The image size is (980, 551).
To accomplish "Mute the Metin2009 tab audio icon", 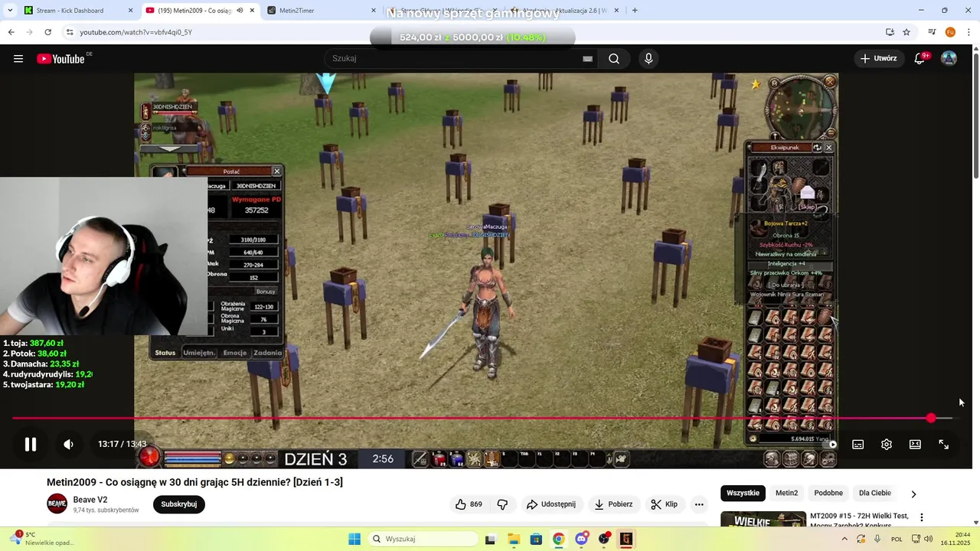I will click(x=240, y=11).
